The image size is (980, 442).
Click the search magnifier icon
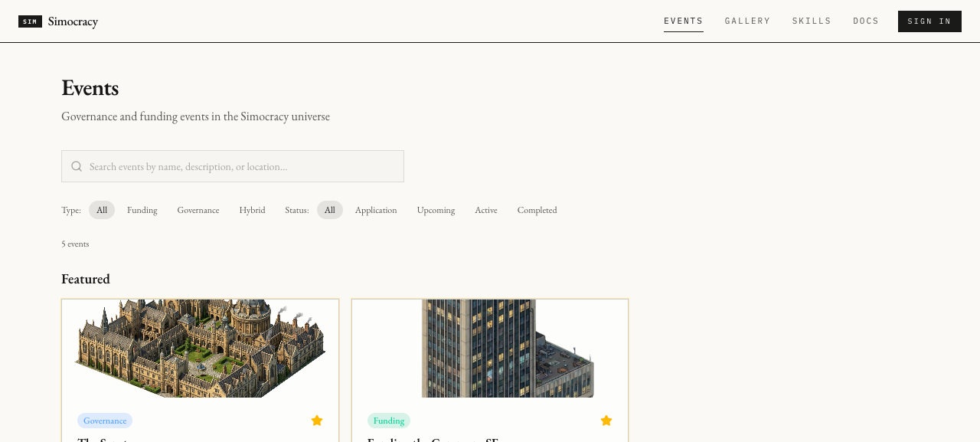[x=77, y=166]
